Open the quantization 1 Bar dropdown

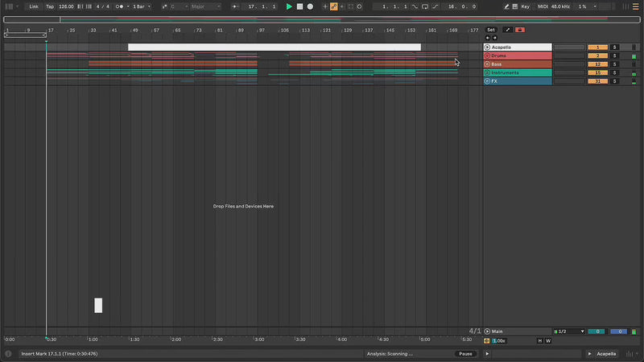tap(140, 6)
